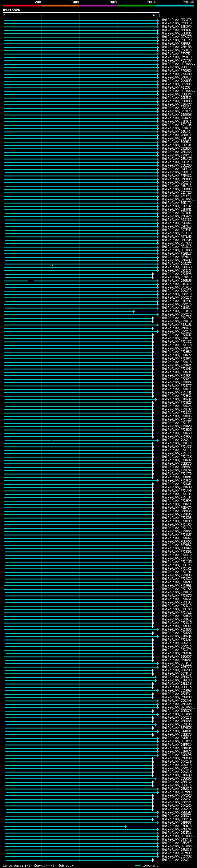Select hit UniRef100_P55737
Screen dimensions: 197x868
click(x=176, y=61)
